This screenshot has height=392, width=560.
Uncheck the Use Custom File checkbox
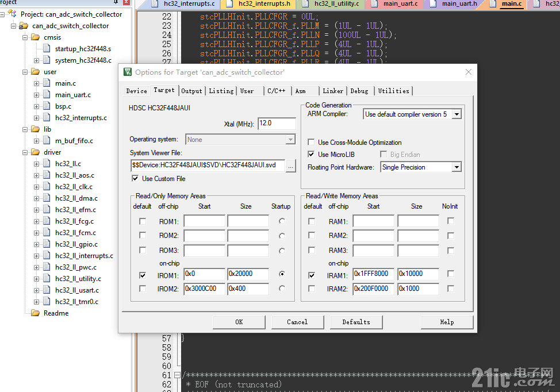tap(135, 179)
